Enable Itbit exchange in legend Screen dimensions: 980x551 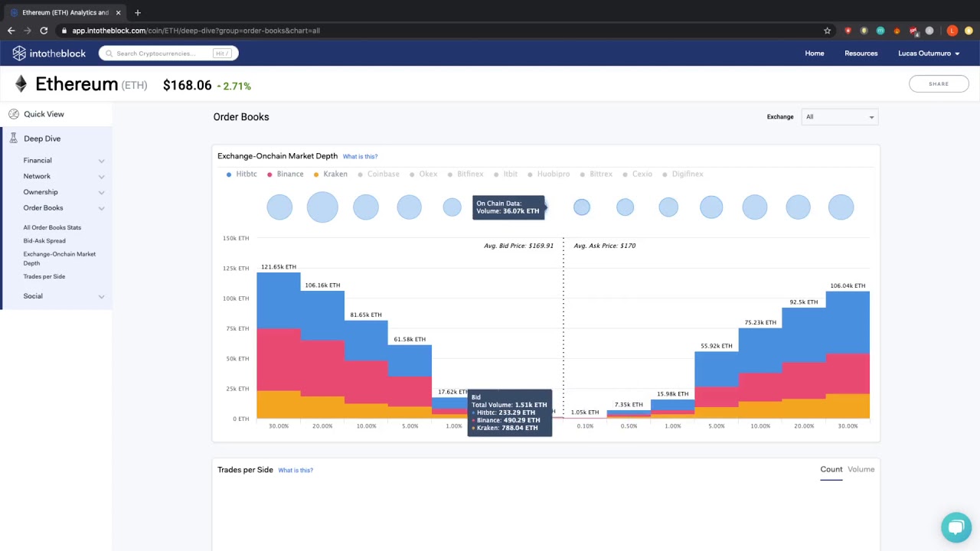click(x=506, y=174)
